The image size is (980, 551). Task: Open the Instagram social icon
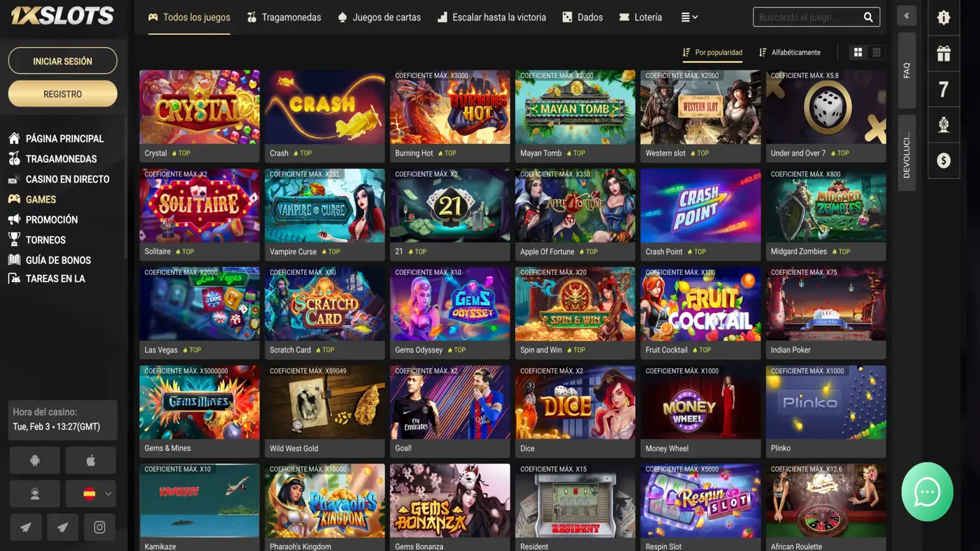(x=99, y=527)
